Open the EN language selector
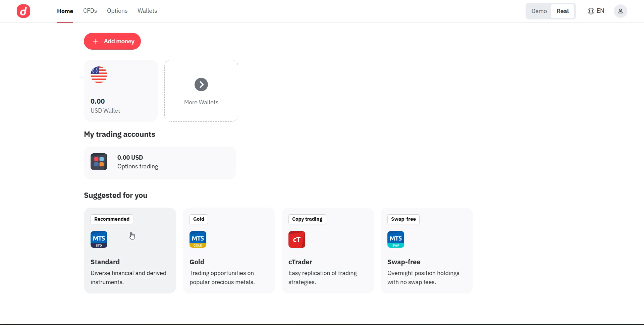This screenshot has height=325, width=644. 596,11
